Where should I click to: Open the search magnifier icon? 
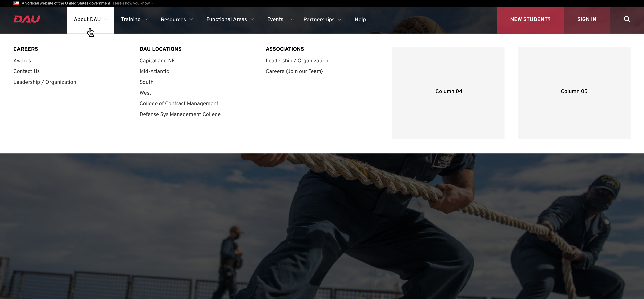(x=627, y=19)
